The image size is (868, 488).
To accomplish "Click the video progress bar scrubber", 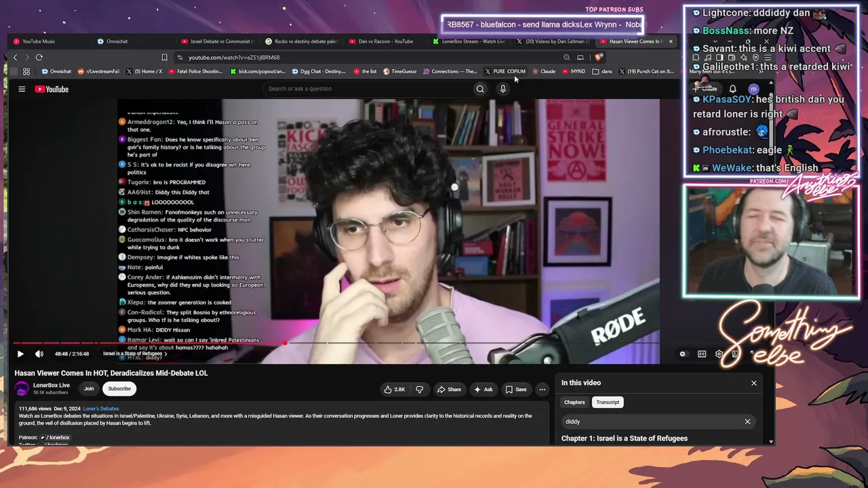I will (x=285, y=343).
